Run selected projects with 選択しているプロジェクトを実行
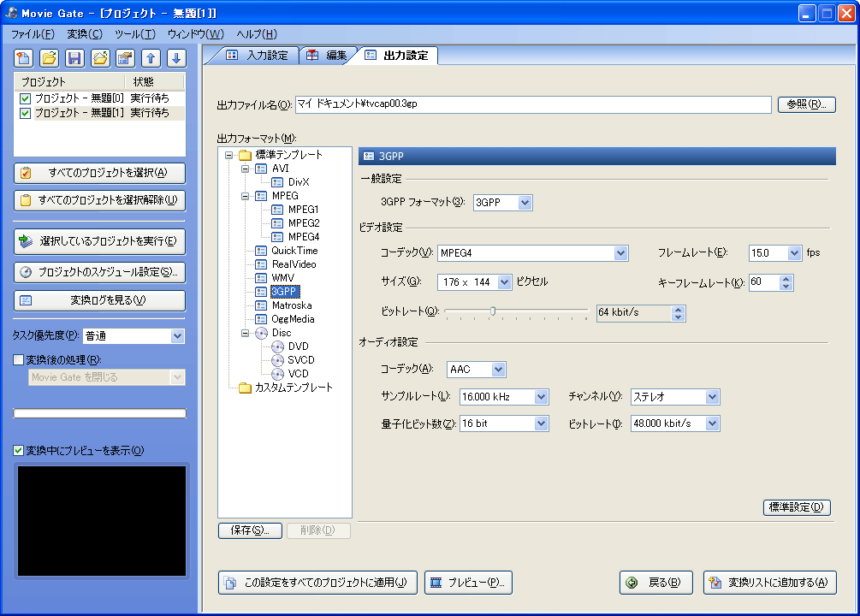Viewport: 860px width, 616px height. point(100,241)
